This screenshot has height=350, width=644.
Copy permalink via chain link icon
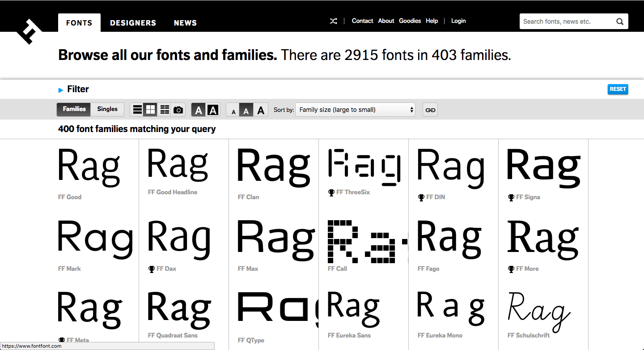coord(430,110)
